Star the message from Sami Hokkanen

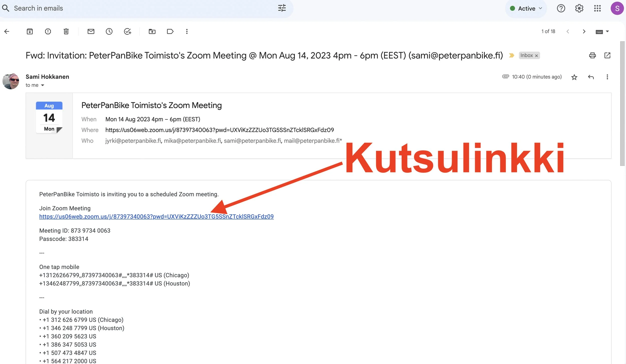574,77
